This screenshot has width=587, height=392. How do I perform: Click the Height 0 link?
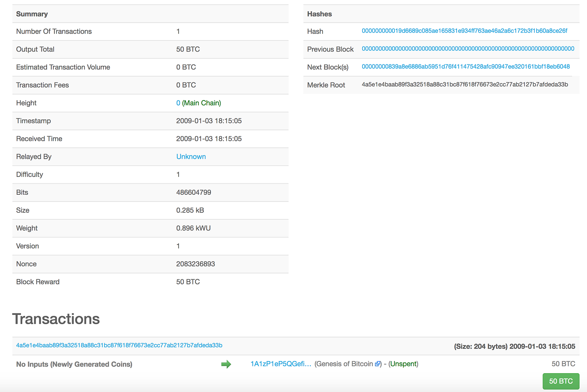point(178,103)
